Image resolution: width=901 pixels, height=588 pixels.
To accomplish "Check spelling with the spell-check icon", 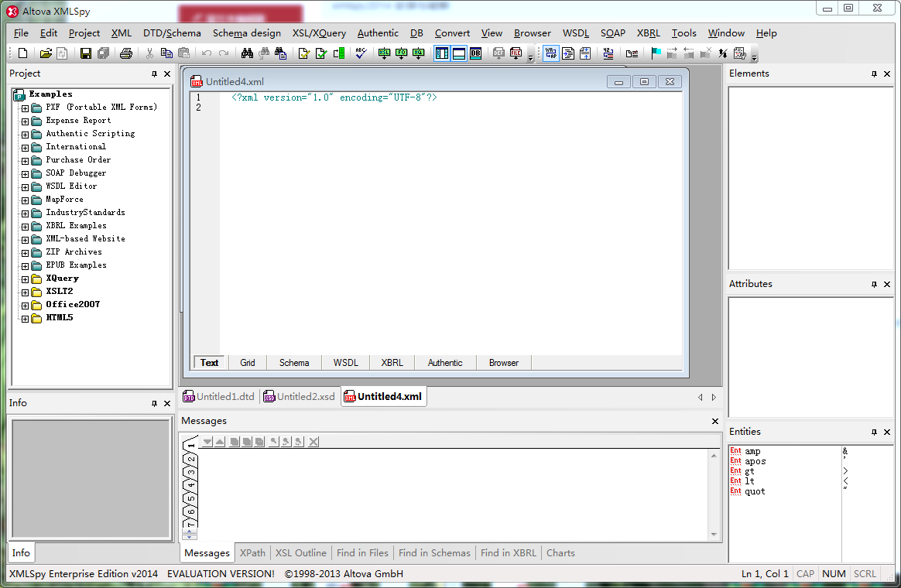I will (360, 53).
